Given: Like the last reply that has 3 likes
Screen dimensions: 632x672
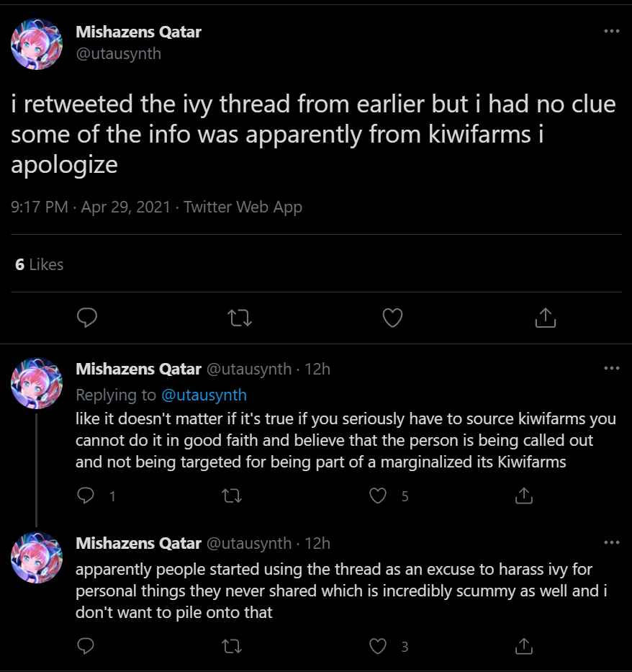Looking at the screenshot, I should pos(378,646).
